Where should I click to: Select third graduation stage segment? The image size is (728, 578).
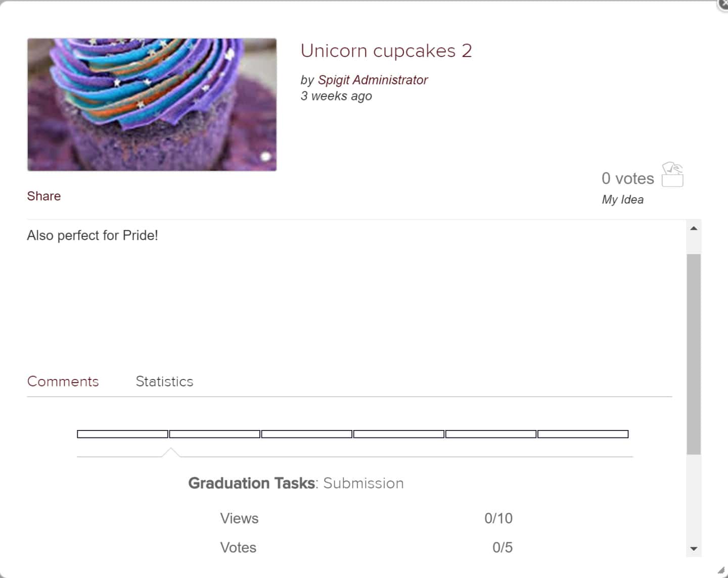(306, 434)
